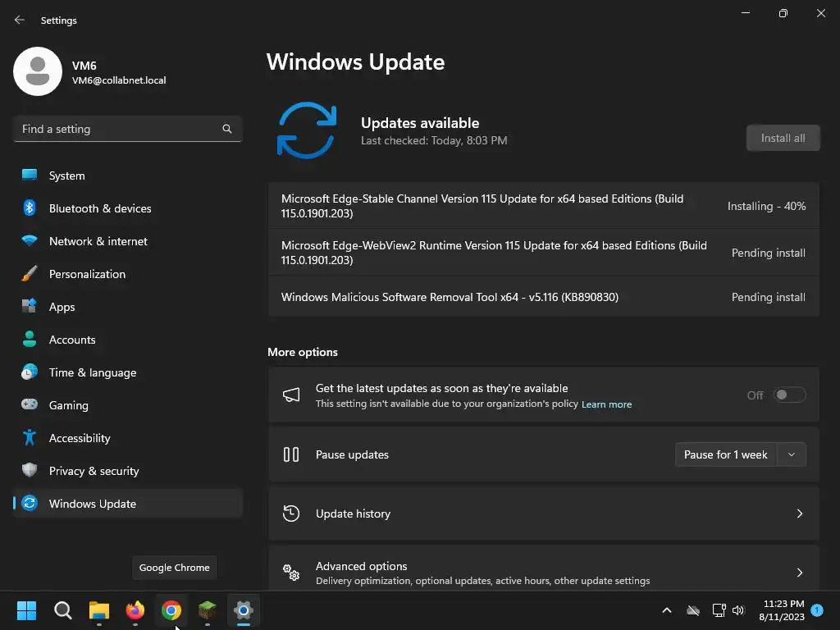Image resolution: width=840 pixels, height=630 pixels.
Task: Open File Explorer from taskbar
Action: click(99, 610)
